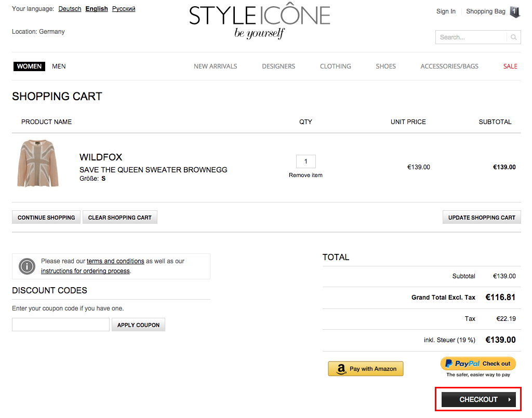Focus the Search input field
This screenshot has height=418, width=532.
(471, 37)
